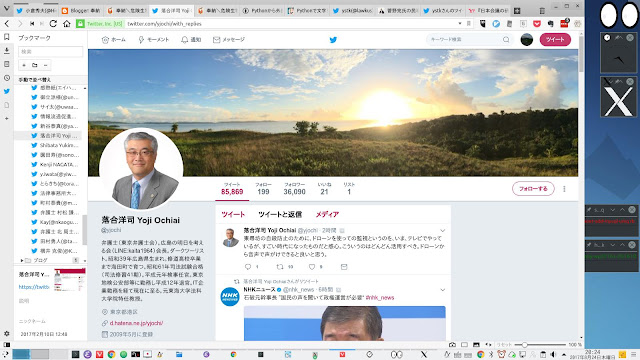Screen dimensions: 640x360
Task: Click the Twitter bird logo in header
Action: point(333,40)
